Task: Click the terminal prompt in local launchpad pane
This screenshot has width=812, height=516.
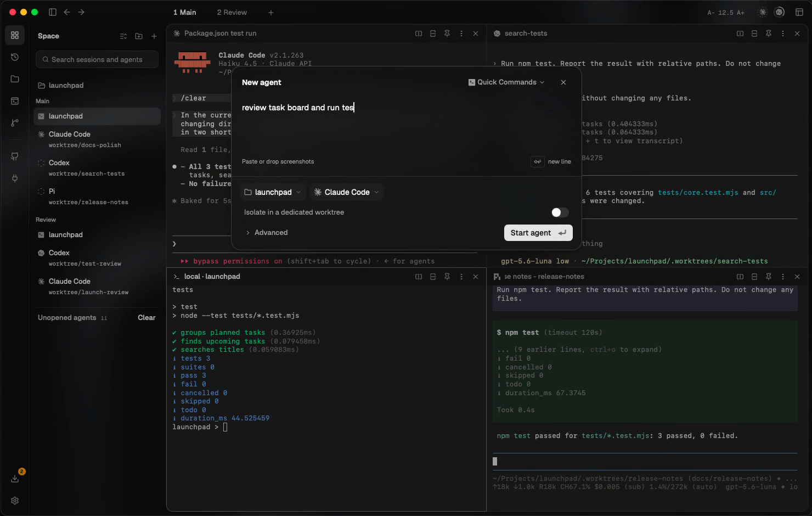Action: click(200, 427)
